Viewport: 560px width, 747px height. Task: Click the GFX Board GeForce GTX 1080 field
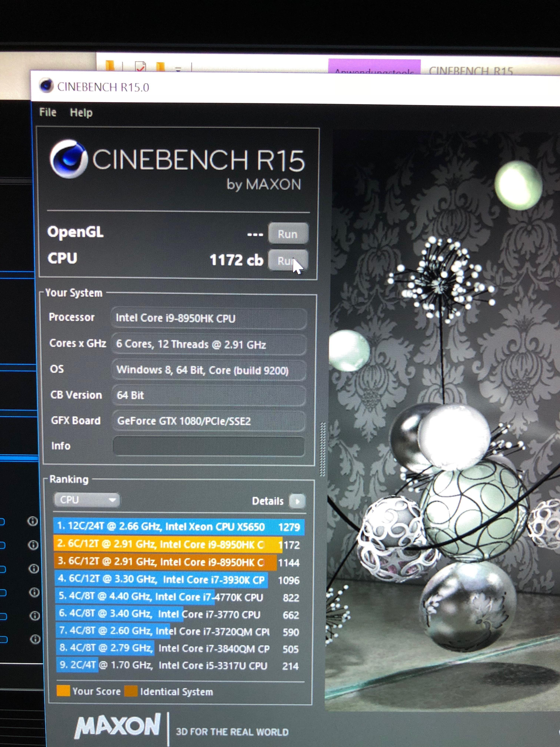pyautogui.click(x=209, y=421)
